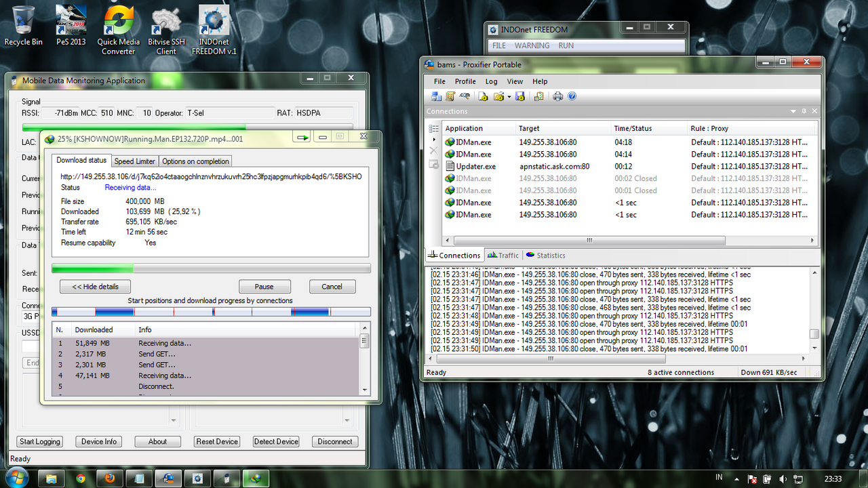The height and width of the screenshot is (488, 868).
Task: Open the Speed Limiter tab in IDM dialog
Action: coord(134,161)
